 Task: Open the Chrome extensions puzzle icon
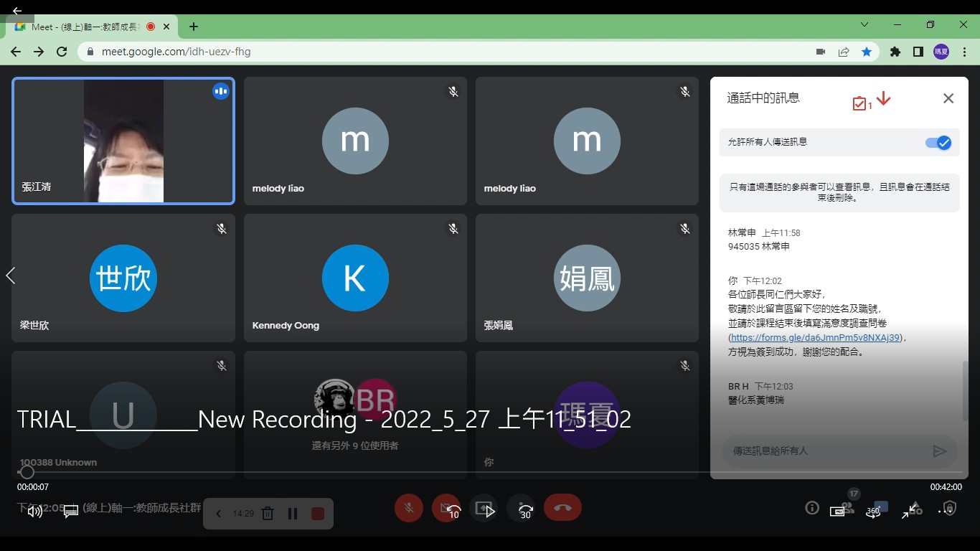[x=895, y=52]
